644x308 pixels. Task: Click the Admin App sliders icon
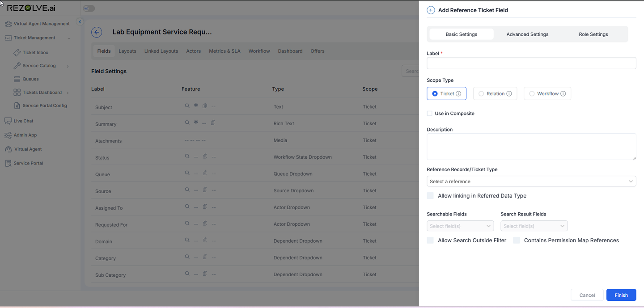point(8,135)
